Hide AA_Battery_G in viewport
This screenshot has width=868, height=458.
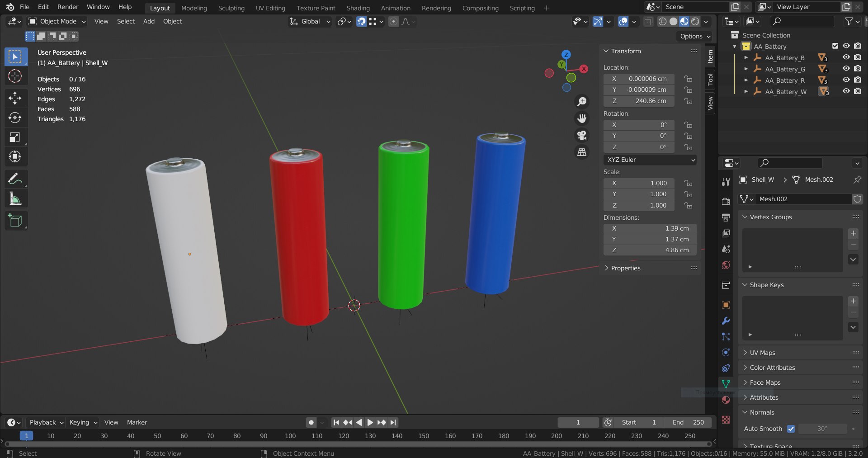click(x=846, y=69)
